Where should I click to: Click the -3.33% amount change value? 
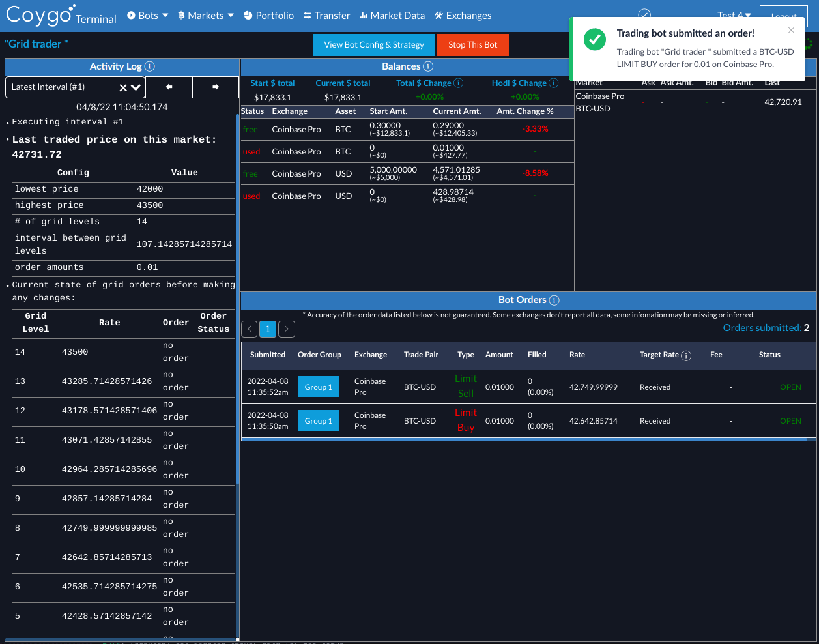tap(535, 129)
